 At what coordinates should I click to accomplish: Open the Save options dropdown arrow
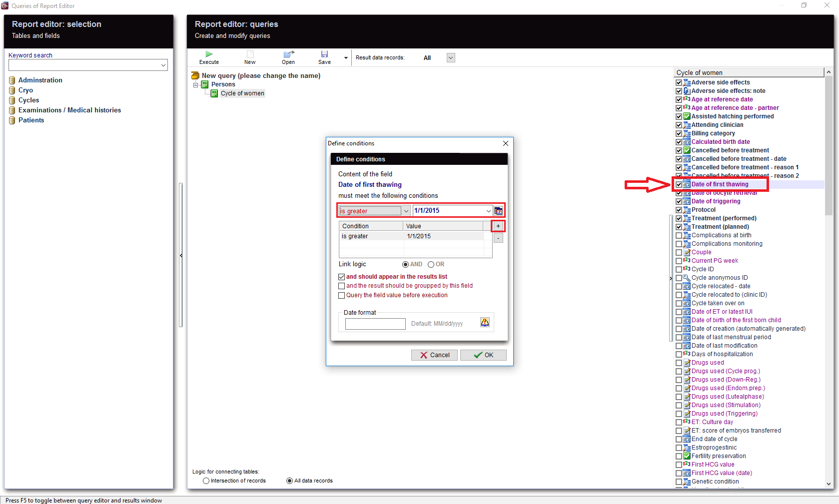(x=346, y=58)
